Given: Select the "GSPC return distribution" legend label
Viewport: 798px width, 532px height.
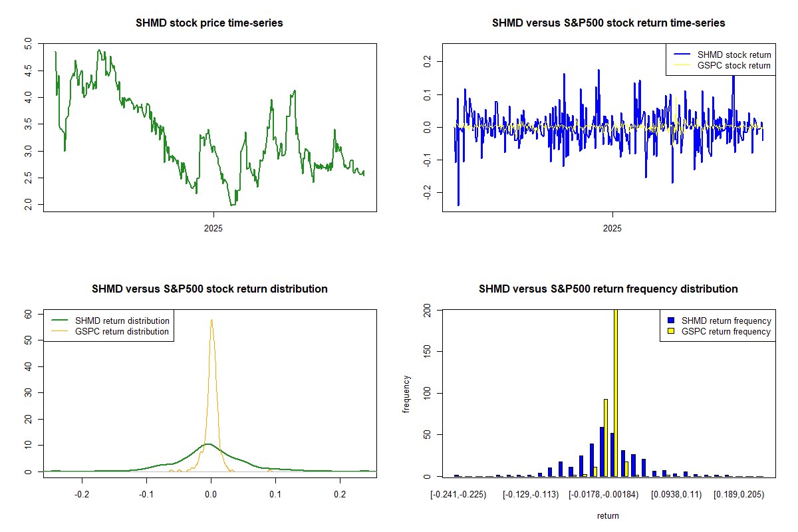Looking at the screenshot, I should [x=122, y=331].
